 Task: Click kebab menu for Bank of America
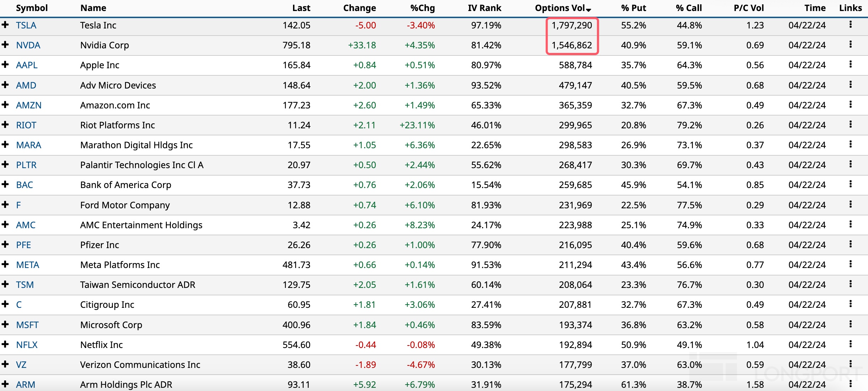[x=850, y=184]
